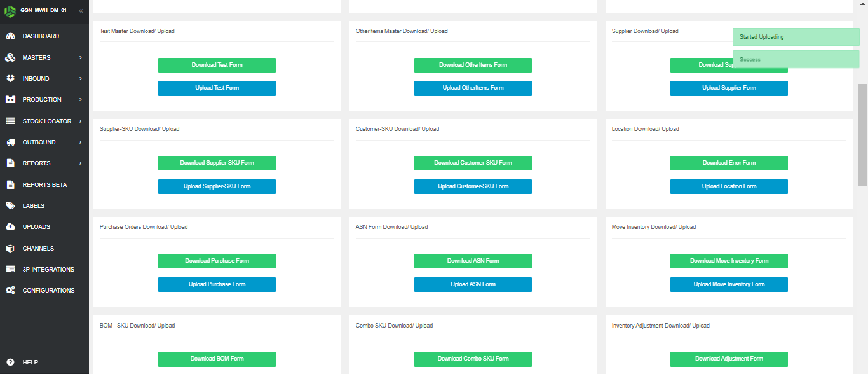Click the Inbound dropbox icon

point(10,79)
